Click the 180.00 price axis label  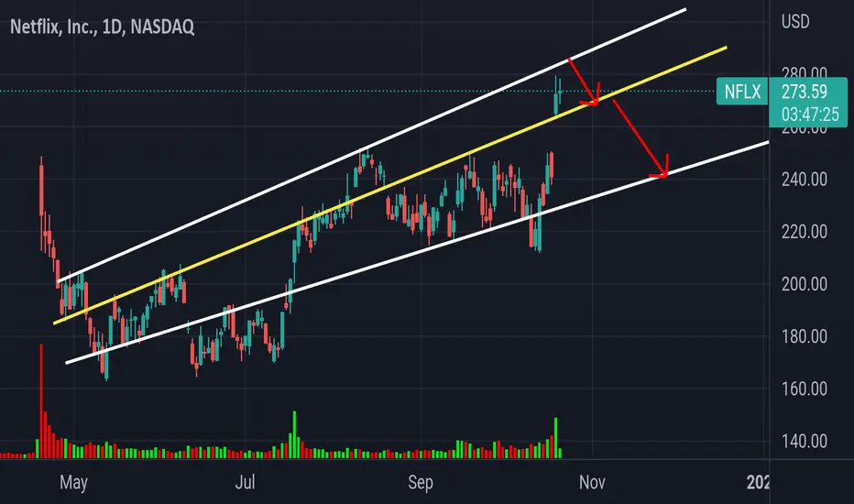805,336
